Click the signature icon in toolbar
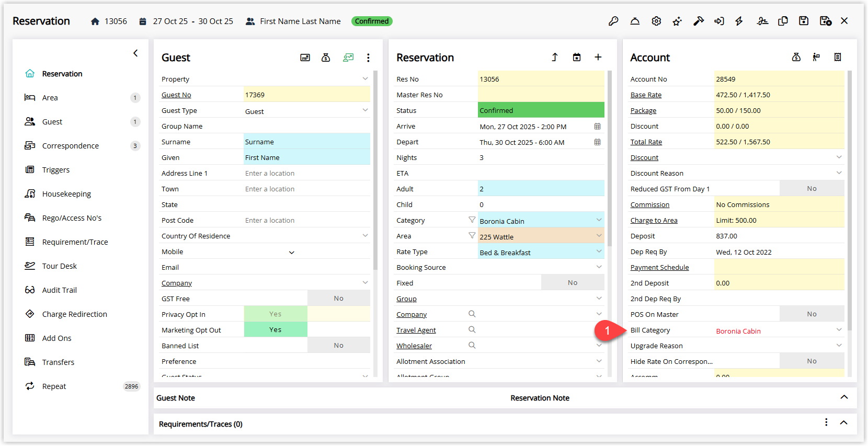The width and height of the screenshot is (868, 446). point(762,21)
